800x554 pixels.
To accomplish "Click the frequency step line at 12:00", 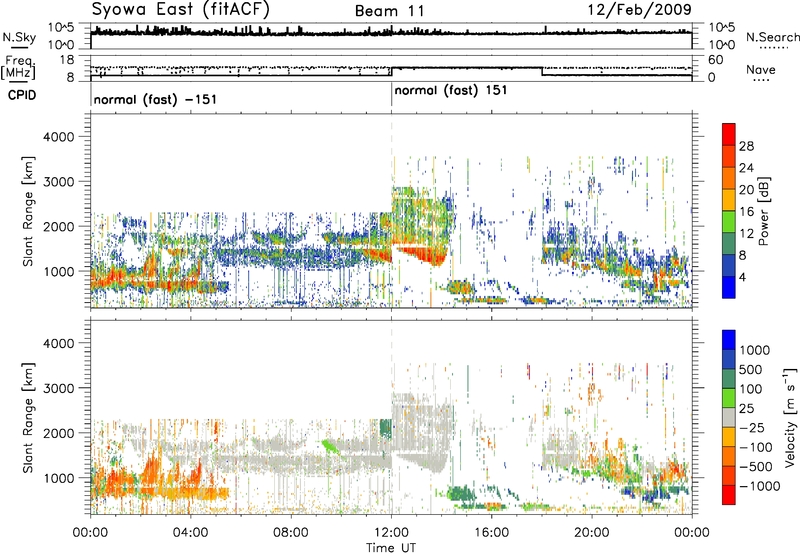I will pos(391,72).
